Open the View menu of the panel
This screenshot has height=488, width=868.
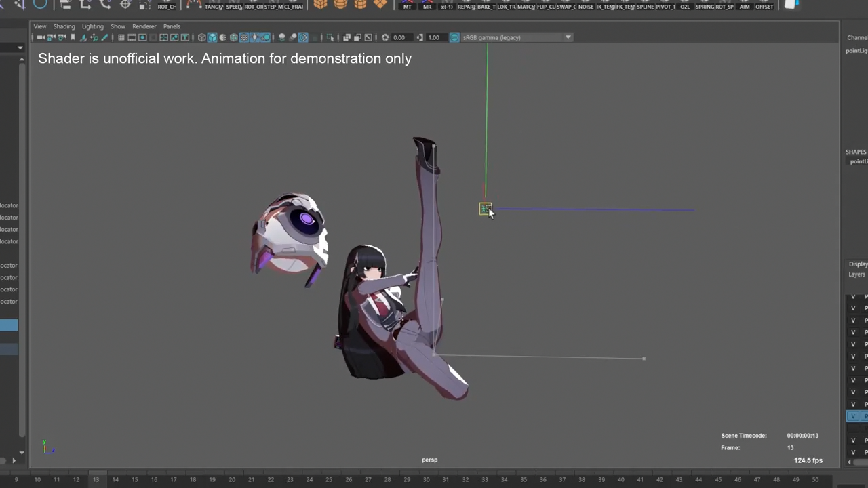[40, 26]
